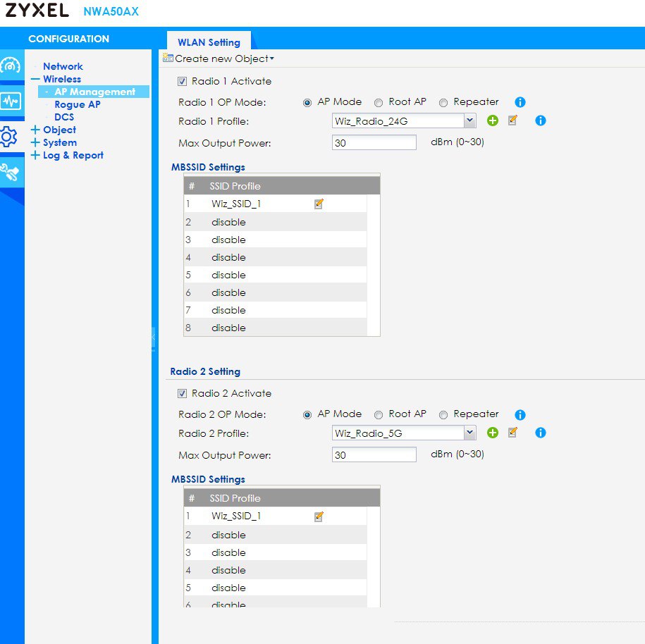The height and width of the screenshot is (644, 645).
Task: Select row 6 disable in Radio 1 MBSSID
Action: pyautogui.click(x=275, y=293)
